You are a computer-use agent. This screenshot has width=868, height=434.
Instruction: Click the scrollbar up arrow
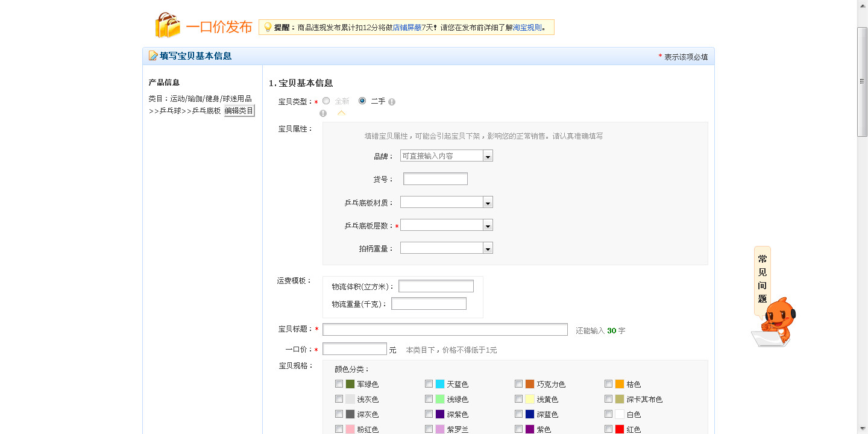pos(863,5)
